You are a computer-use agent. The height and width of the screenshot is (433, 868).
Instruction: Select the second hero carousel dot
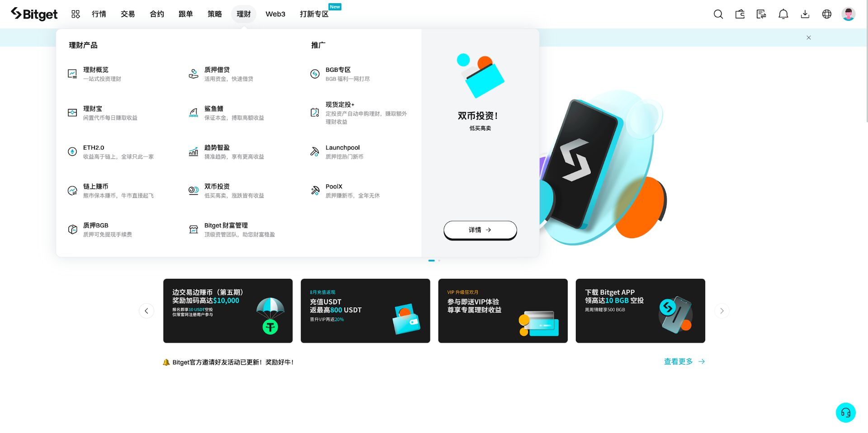439,260
